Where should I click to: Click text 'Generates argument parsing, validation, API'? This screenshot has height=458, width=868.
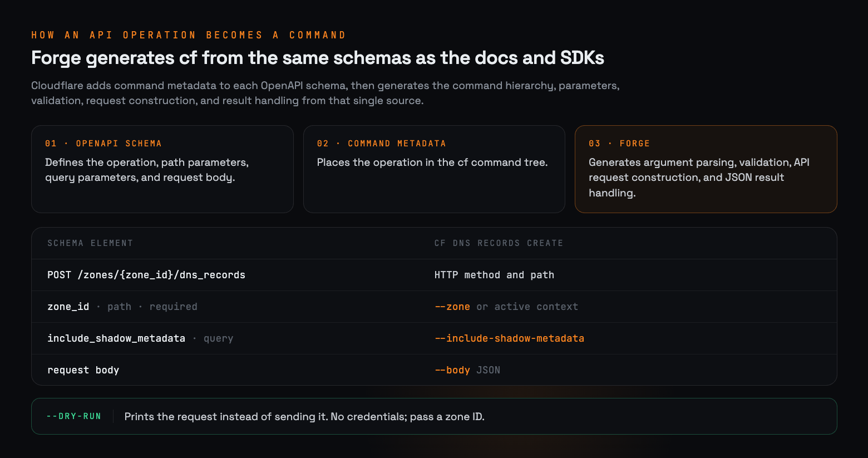pos(699,162)
